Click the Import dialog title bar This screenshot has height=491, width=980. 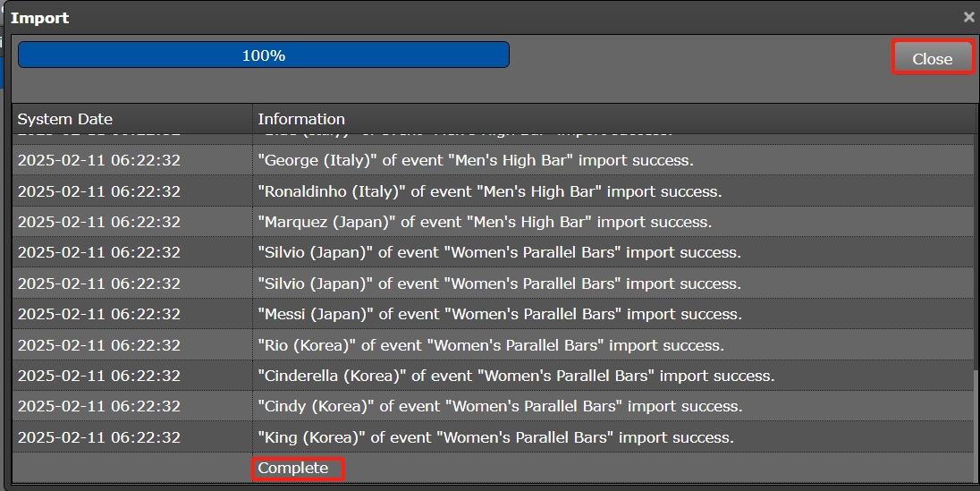447,17
